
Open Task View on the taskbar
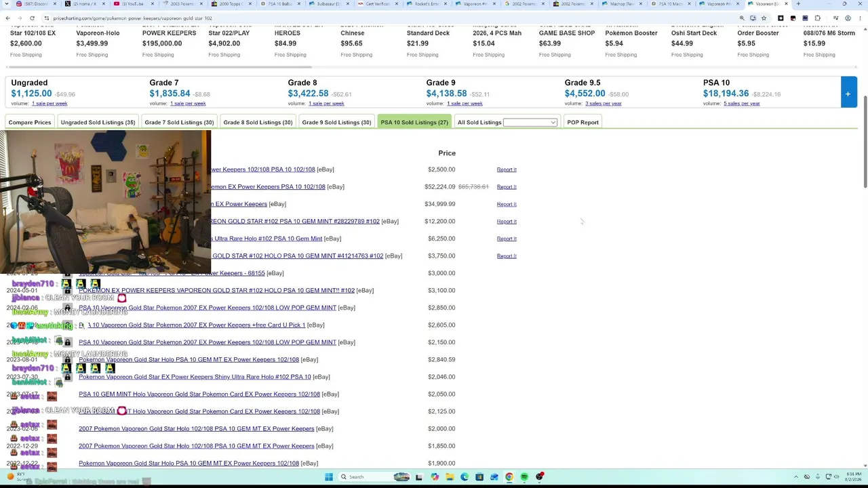click(419, 477)
